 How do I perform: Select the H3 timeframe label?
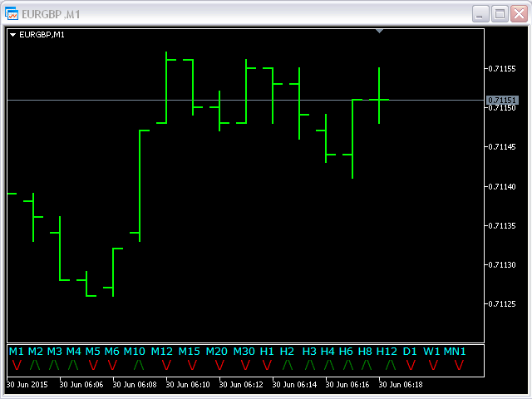(x=309, y=351)
